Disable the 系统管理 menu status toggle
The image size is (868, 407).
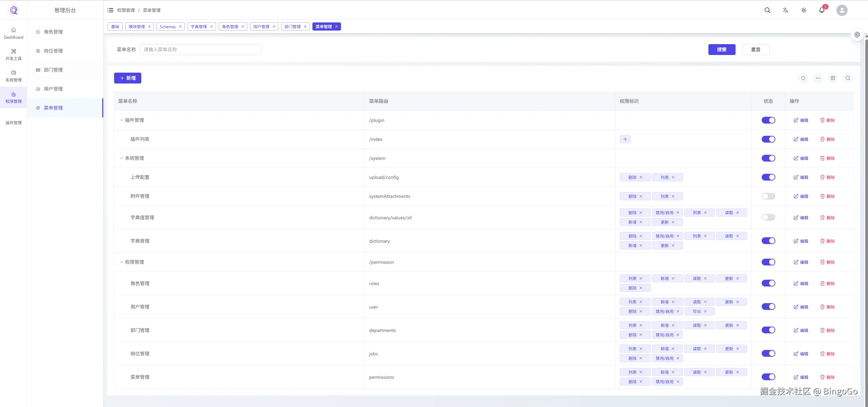coord(768,158)
